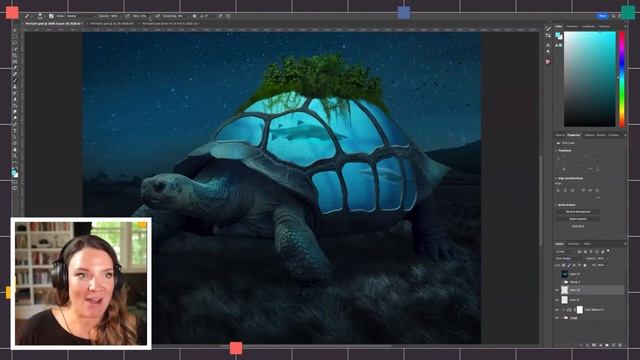Open the brush preset picker in options bar

tap(40, 17)
